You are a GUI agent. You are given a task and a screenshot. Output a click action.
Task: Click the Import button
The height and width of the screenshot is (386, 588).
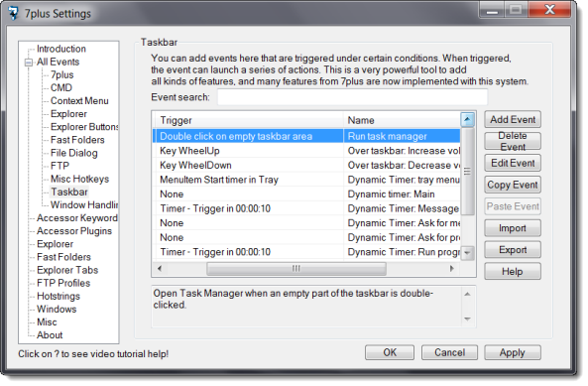point(513,228)
